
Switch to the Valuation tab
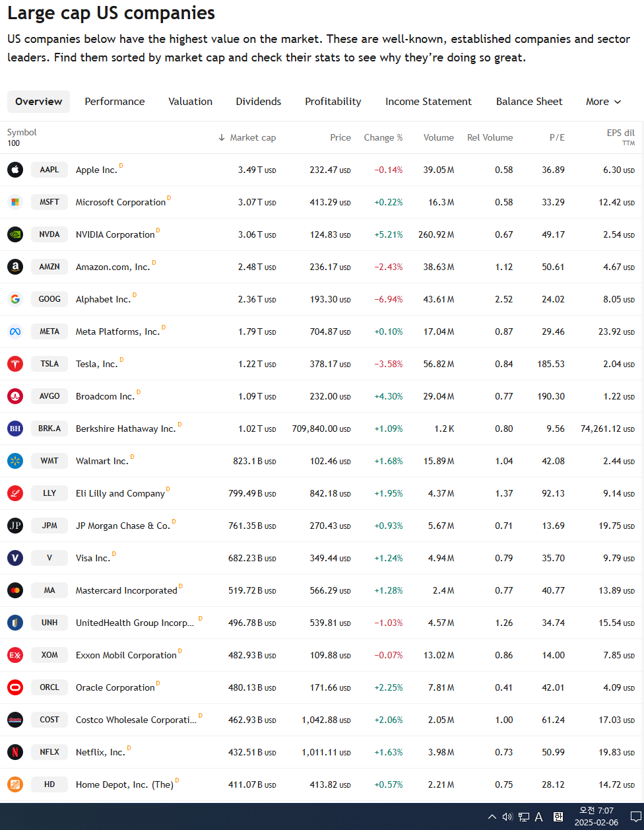click(190, 102)
